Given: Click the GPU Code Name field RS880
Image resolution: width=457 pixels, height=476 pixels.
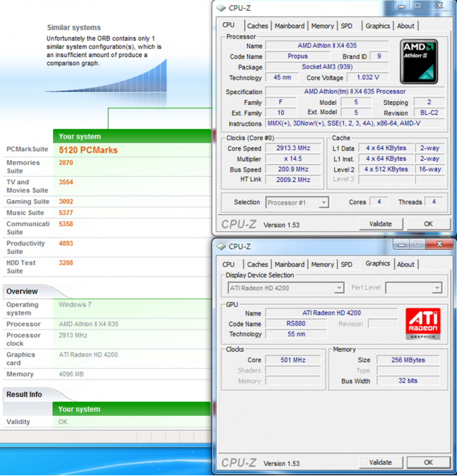Looking at the screenshot, I should tap(296, 323).
